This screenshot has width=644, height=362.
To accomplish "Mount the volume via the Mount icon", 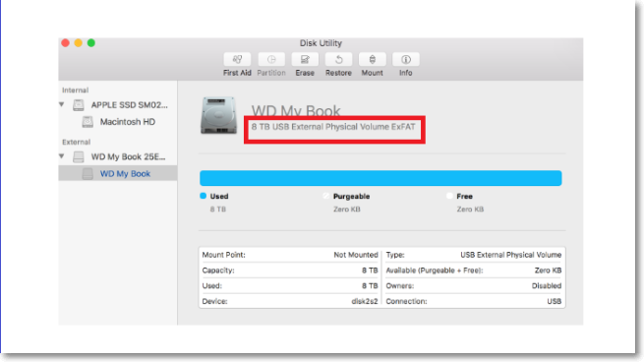I will (x=372, y=60).
